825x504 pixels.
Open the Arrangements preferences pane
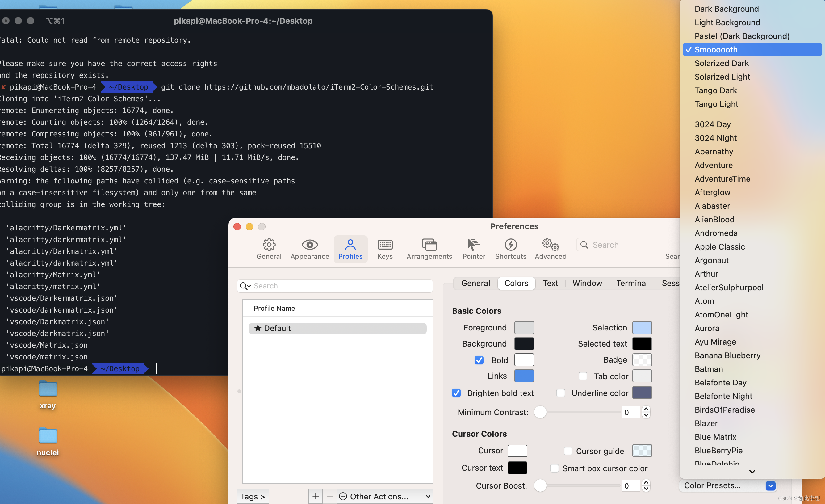coord(429,249)
